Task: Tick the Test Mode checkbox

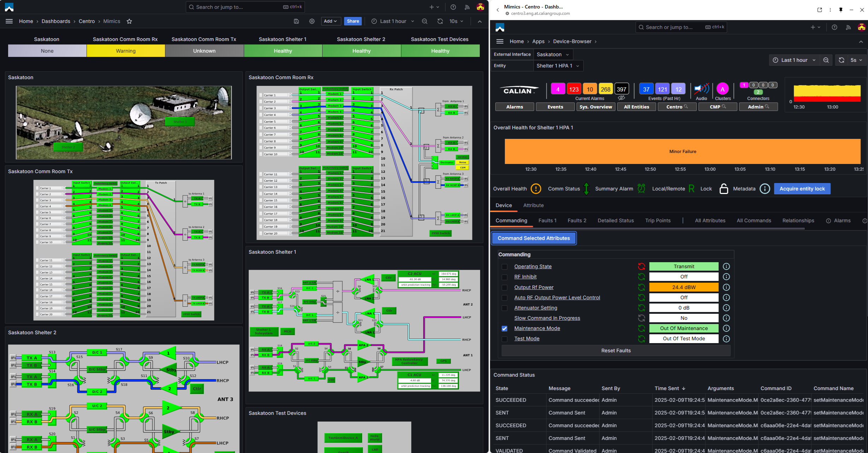Action: 504,339
